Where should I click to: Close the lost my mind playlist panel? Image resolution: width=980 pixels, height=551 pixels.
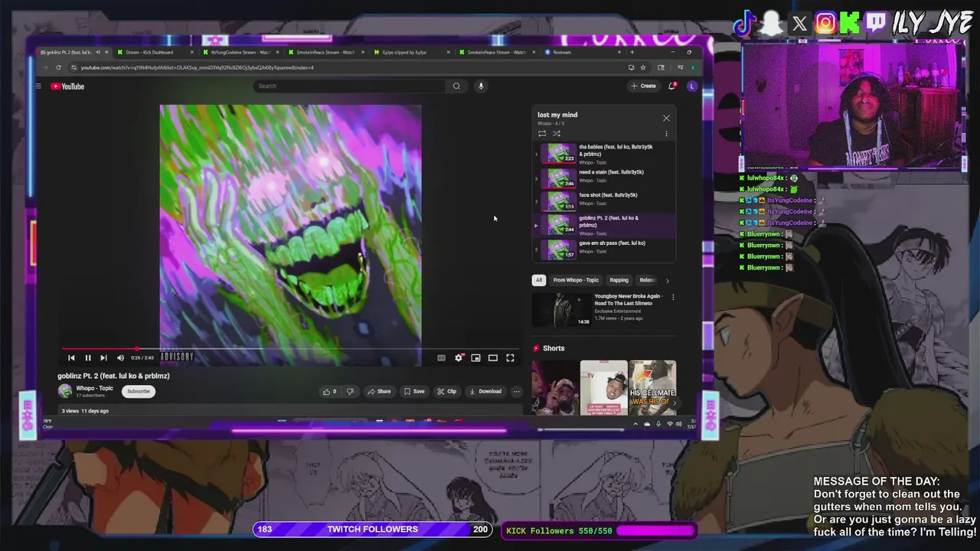(666, 118)
